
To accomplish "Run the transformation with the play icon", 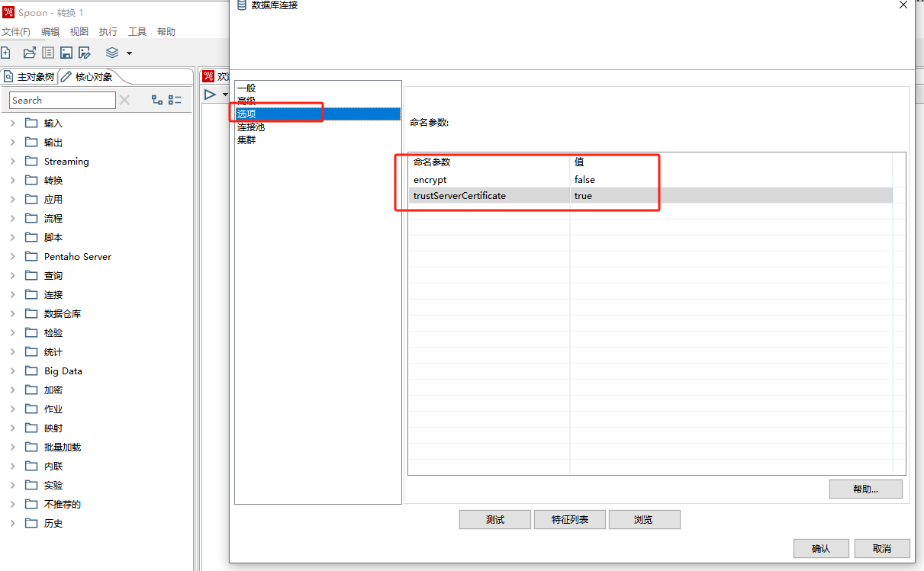I will pyautogui.click(x=210, y=94).
